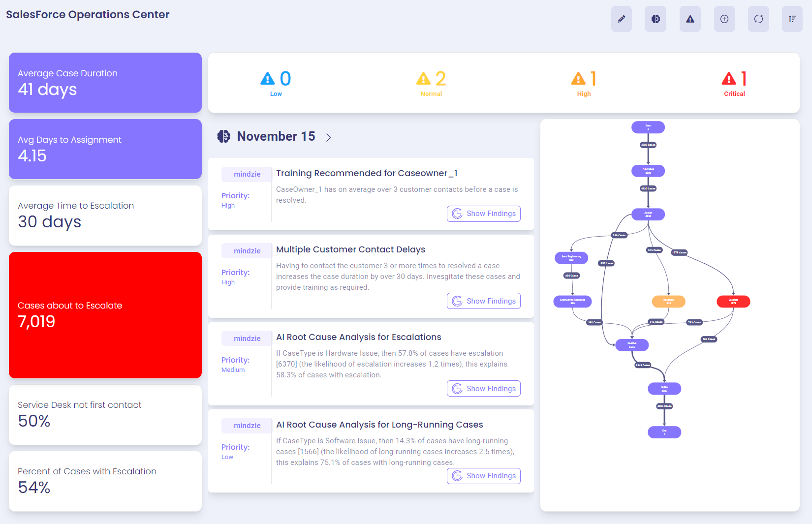This screenshot has height=524, width=812.
Task: Select the Send Engineering process map node
Action: (x=571, y=258)
